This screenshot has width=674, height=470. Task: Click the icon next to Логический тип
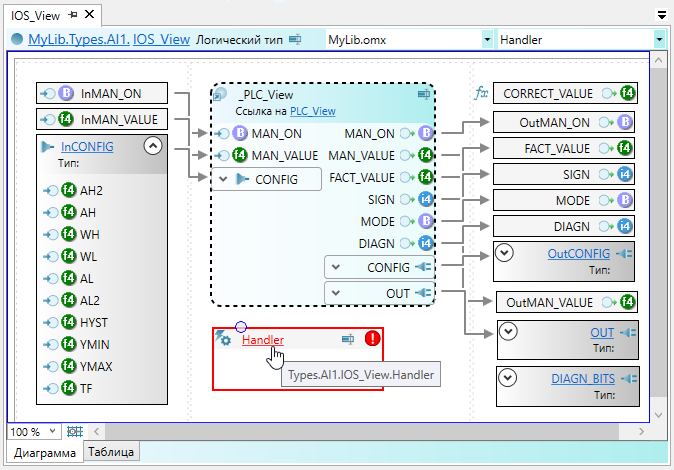point(295,40)
